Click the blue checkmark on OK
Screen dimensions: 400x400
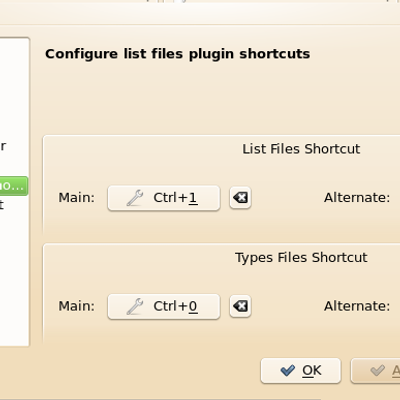(x=288, y=370)
